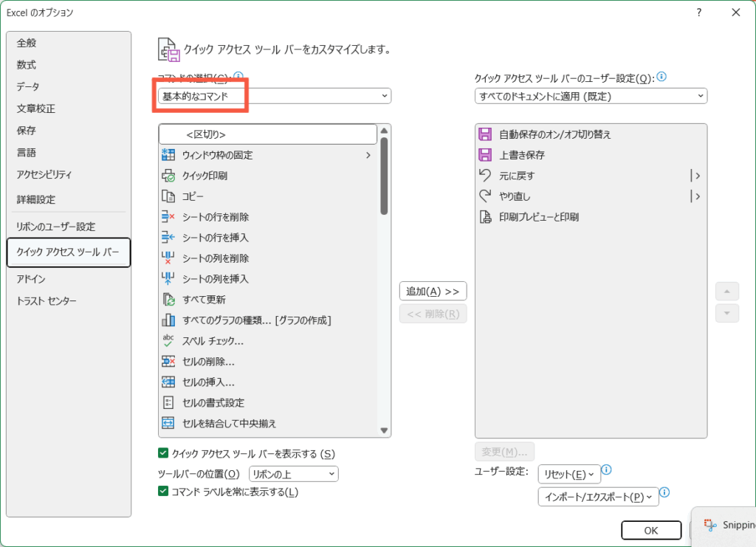Click the 上書き保存 floppy icon
The image size is (756, 547).
point(485,155)
